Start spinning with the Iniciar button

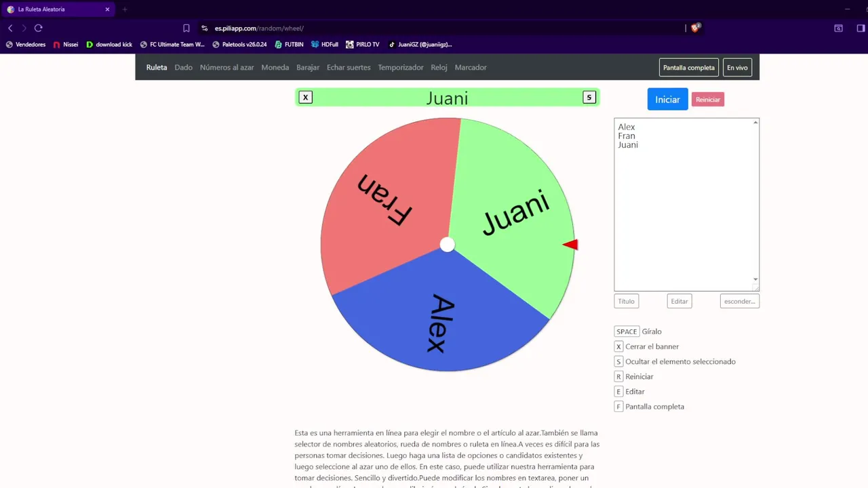(667, 99)
